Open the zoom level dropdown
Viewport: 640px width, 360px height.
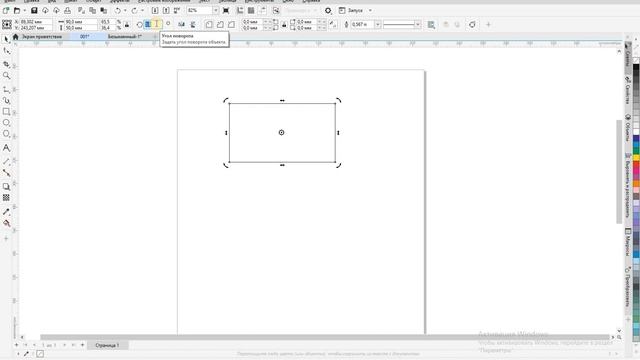click(216, 10)
